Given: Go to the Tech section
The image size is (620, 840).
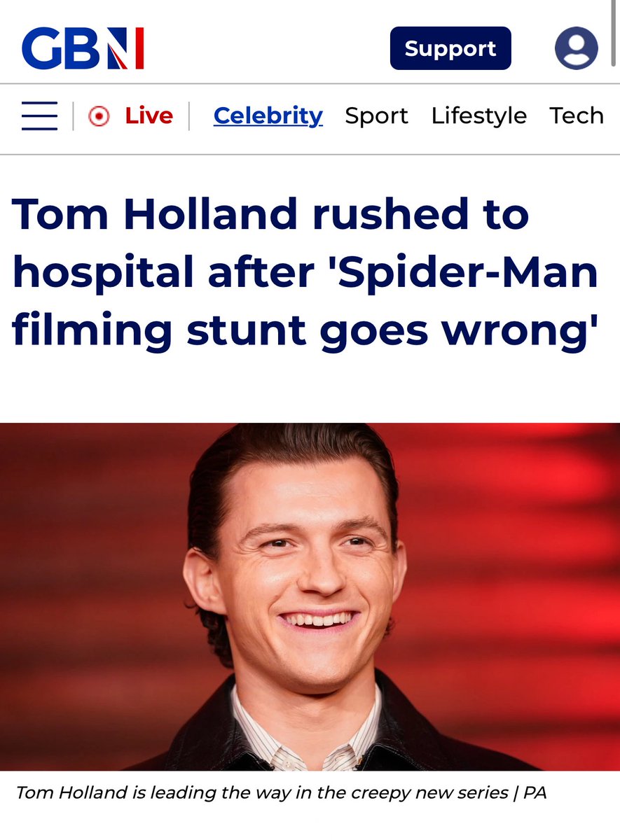Looking at the screenshot, I should pyautogui.click(x=577, y=115).
